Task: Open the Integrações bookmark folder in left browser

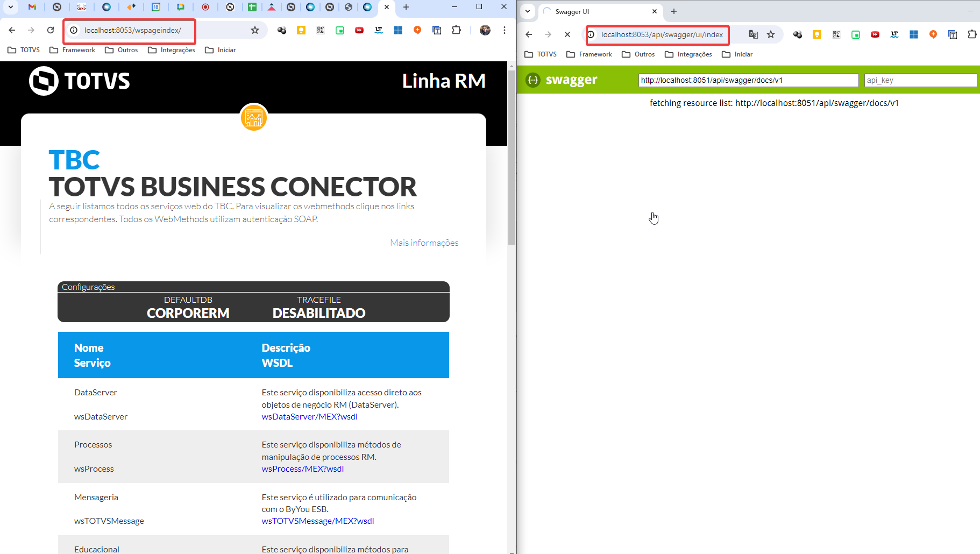Action: tap(172, 50)
